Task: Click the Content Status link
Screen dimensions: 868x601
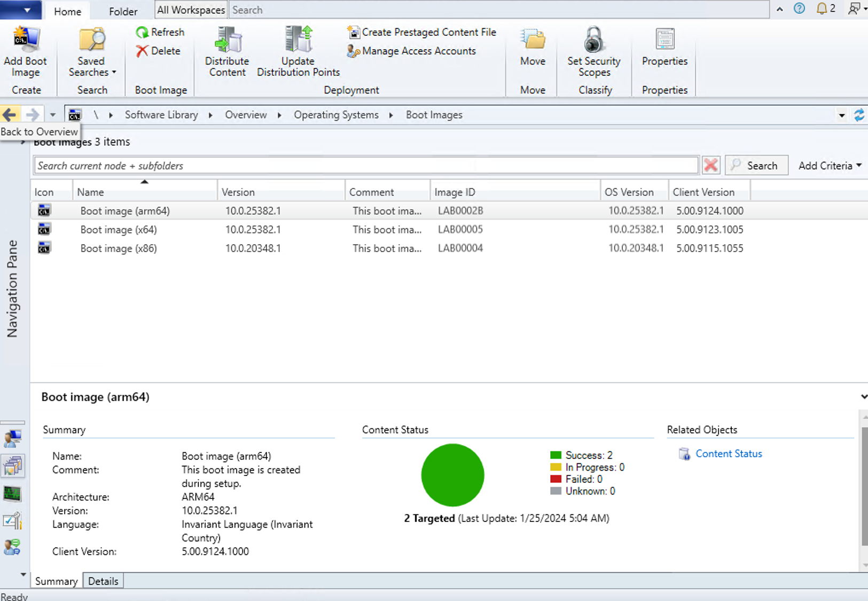Action: click(x=729, y=454)
